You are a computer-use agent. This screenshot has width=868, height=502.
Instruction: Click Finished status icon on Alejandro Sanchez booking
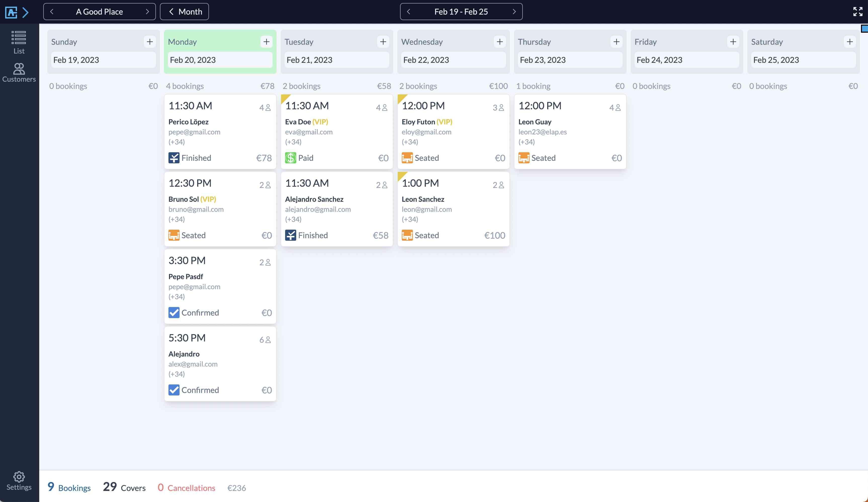pyautogui.click(x=290, y=235)
